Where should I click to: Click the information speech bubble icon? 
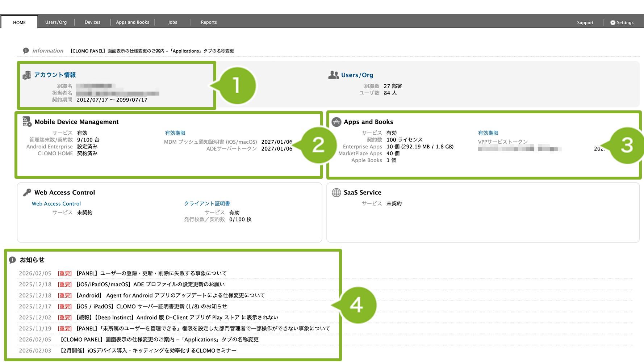coord(26,51)
